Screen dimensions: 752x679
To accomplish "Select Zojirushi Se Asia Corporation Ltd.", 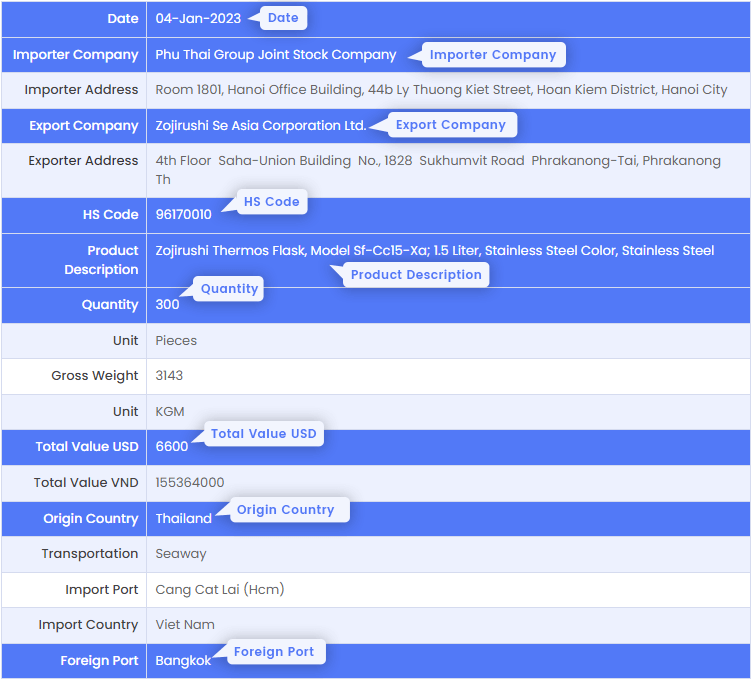I will click(261, 126).
